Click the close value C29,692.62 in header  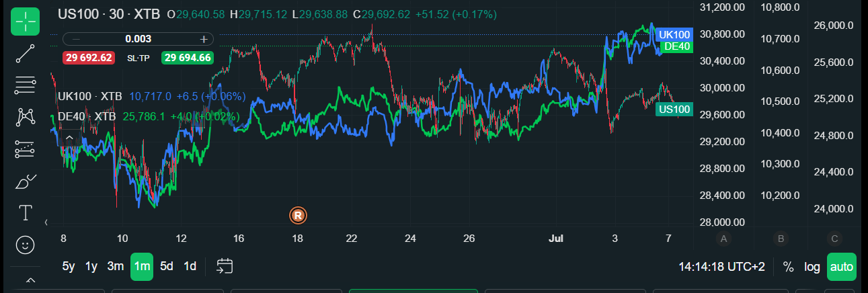381,14
